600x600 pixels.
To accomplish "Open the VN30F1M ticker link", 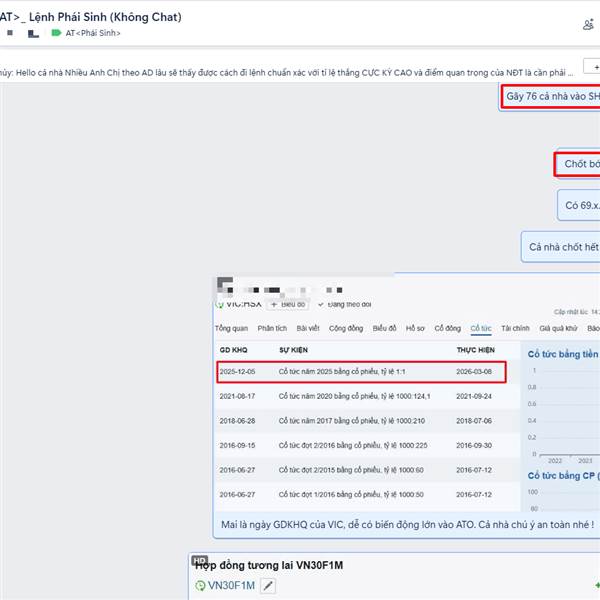I will pyautogui.click(x=231, y=585).
